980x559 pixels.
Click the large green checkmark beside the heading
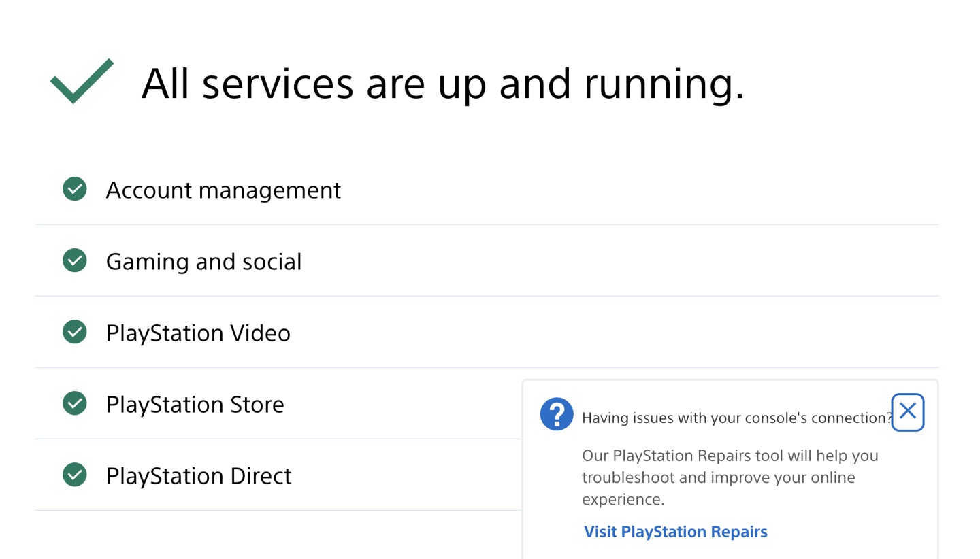(82, 81)
